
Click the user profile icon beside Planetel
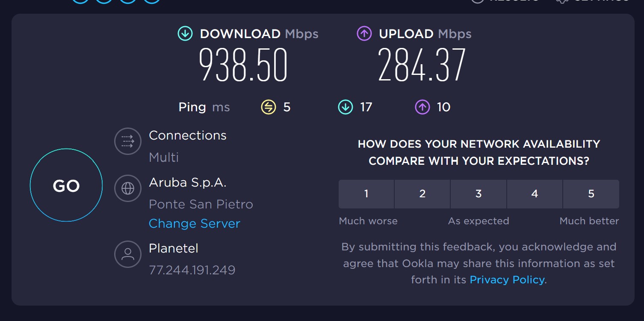pos(128,254)
